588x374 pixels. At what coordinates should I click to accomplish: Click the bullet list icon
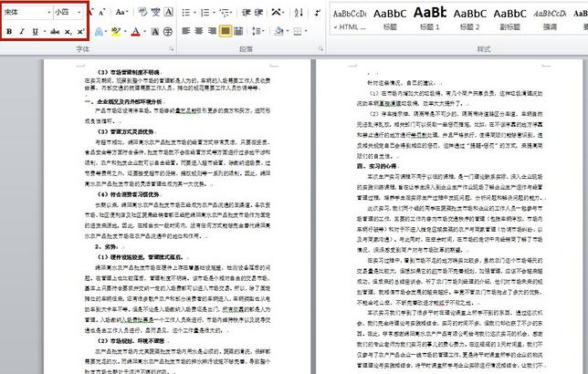point(185,13)
